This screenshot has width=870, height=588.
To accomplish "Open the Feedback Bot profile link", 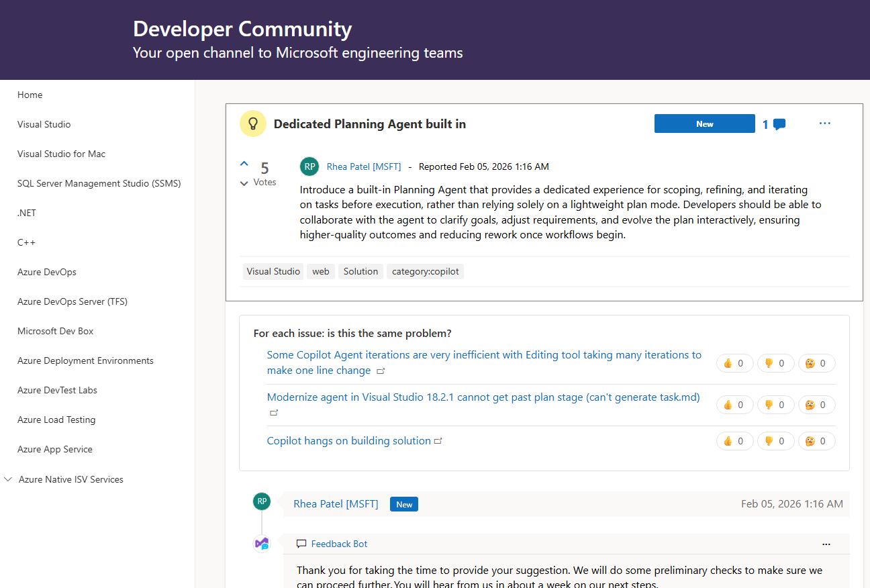I will pyautogui.click(x=340, y=544).
